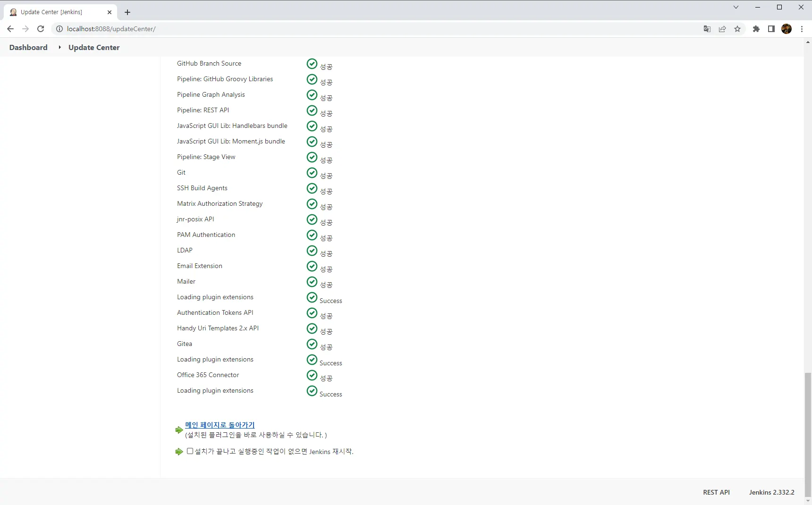Open a new browser tab

pos(127,12)
